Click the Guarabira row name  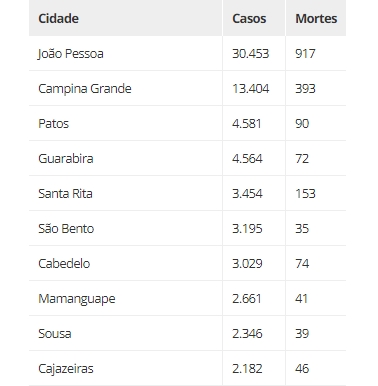[66, 159]
